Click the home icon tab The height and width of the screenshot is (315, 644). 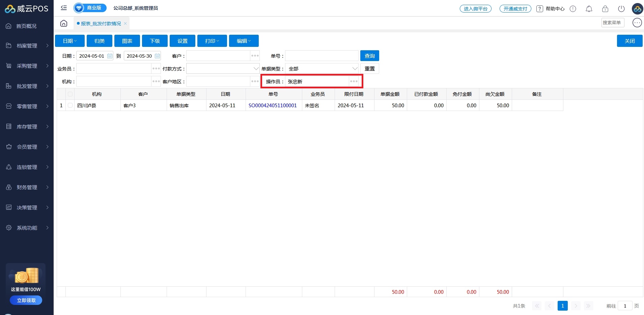(64, 23)
